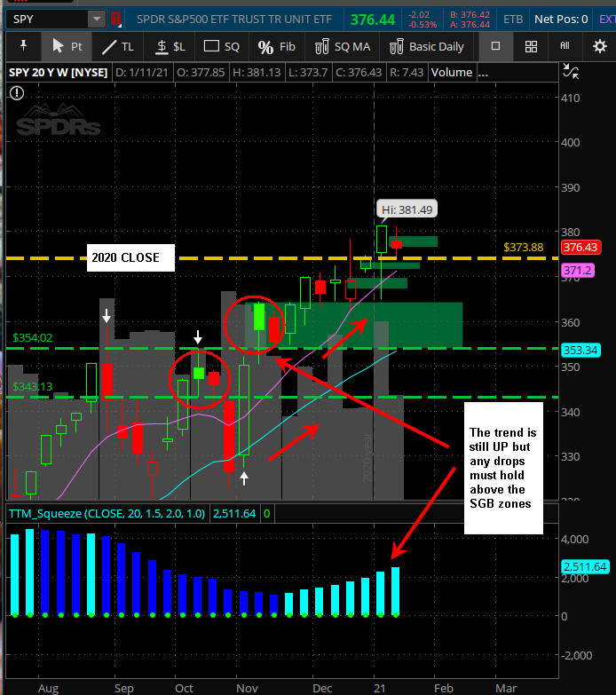Switch to single chart layout icon
Image resolution: width=616 pixels, height=695 pixels.
495,46
